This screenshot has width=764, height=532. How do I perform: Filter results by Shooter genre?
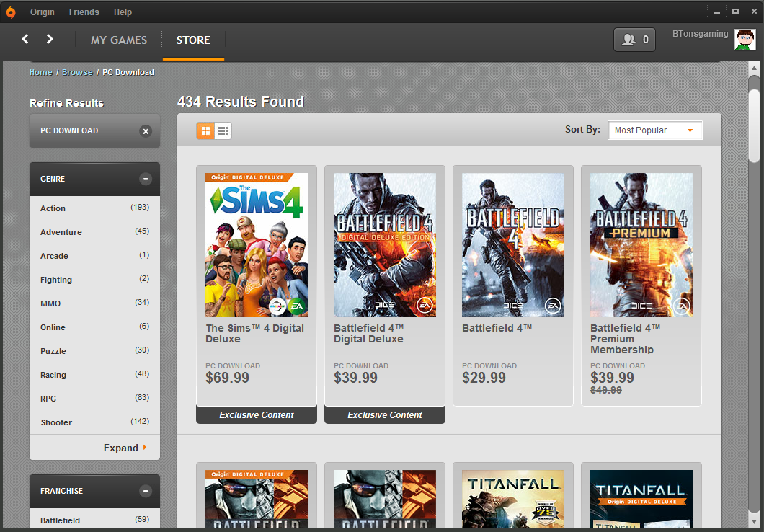(x=56, y=422)
